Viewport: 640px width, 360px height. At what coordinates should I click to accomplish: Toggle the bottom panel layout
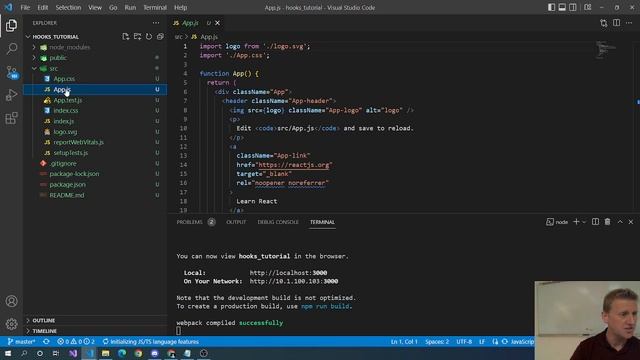click(562, 7)
